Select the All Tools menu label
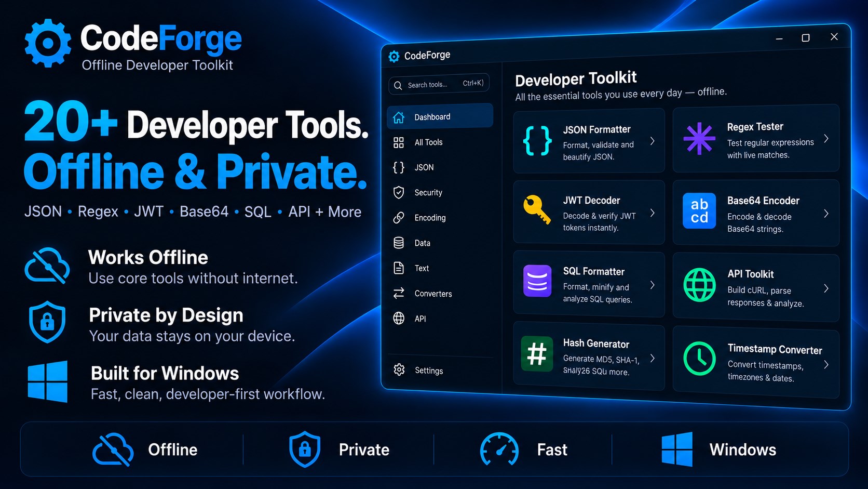The width and height of the screenshot is (868, 489). click(x=428, y=142)
